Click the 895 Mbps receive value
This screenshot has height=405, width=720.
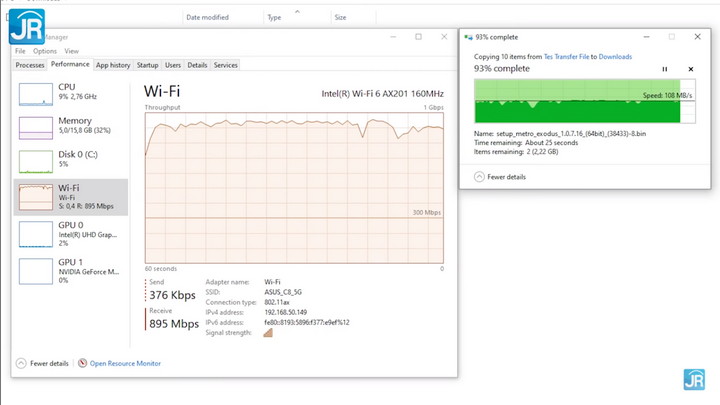pyautogui.click(x=174, y=324)
